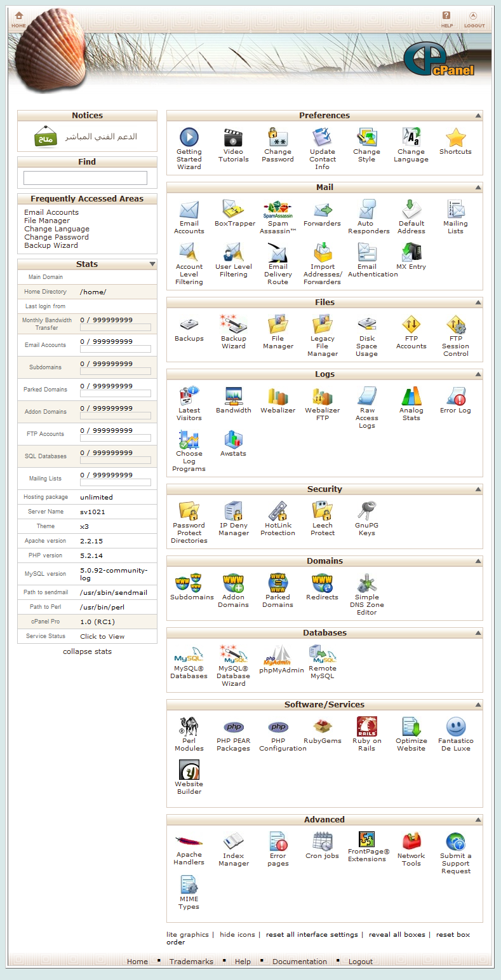This screenshot has height=980, width=501.
Task: Click collapse stats link
Action: [87, 651]
